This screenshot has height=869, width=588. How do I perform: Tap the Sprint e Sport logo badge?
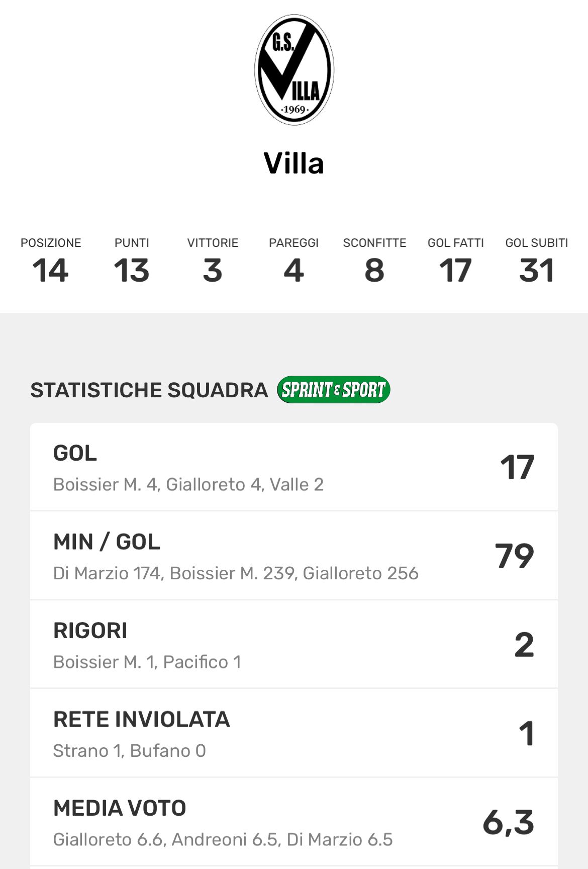pos(334,390)
